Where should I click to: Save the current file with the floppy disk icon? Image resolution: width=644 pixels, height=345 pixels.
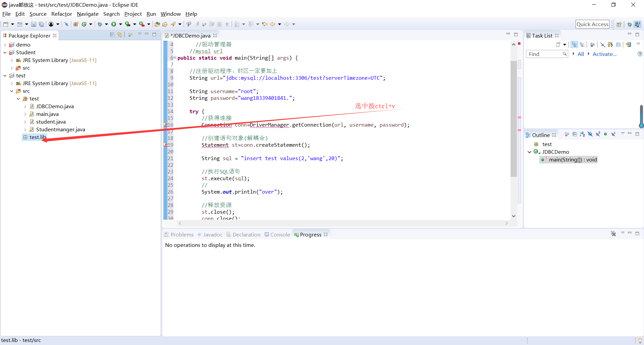pos(34,24)
